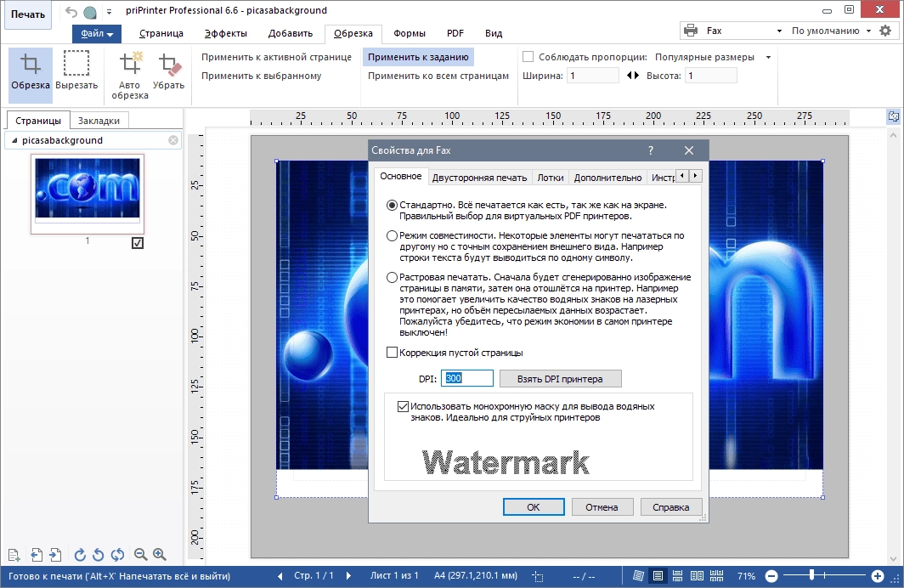Viewport: 904px width, 588px height.
Task: Select Режим совместимости radio
Action: click(392, 235)
